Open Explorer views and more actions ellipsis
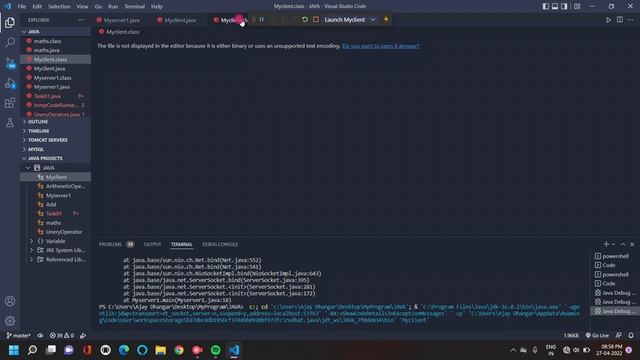Viewport: 640px width, 360px height. click(82, 20)
